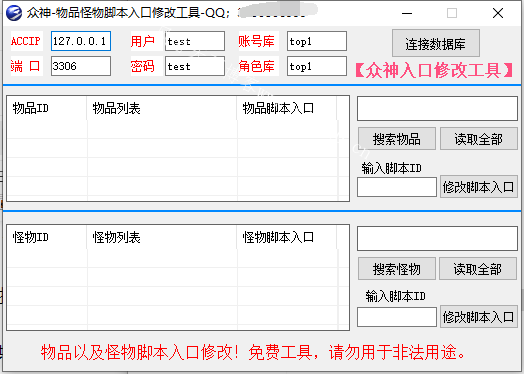Click the 用户 username input field

(x=195, y=41)
